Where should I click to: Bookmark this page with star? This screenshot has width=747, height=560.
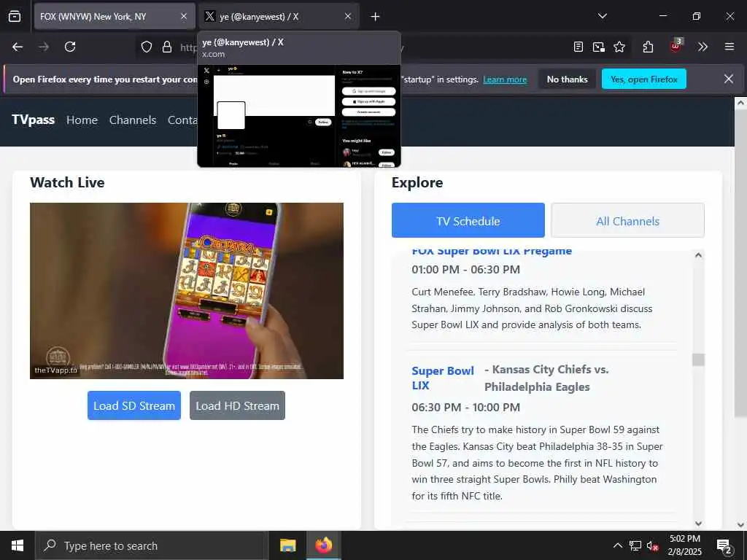click(x=619, y=47)
